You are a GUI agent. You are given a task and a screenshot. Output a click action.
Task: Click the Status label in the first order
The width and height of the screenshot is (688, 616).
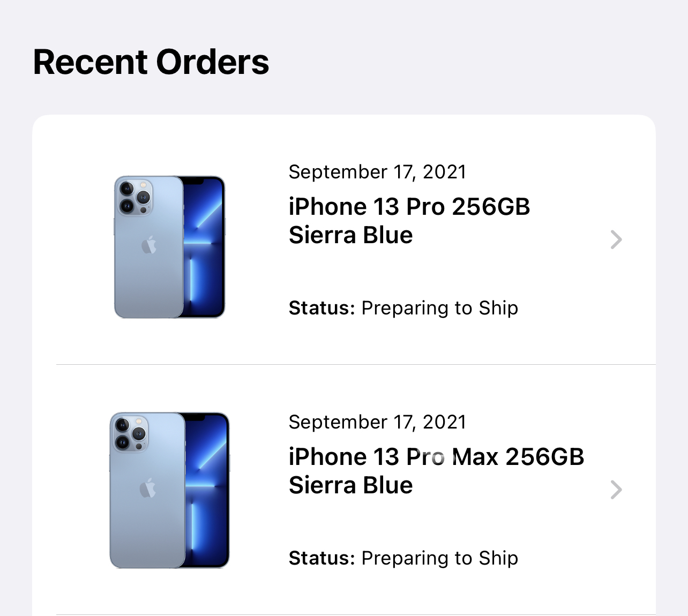(322, 308)
